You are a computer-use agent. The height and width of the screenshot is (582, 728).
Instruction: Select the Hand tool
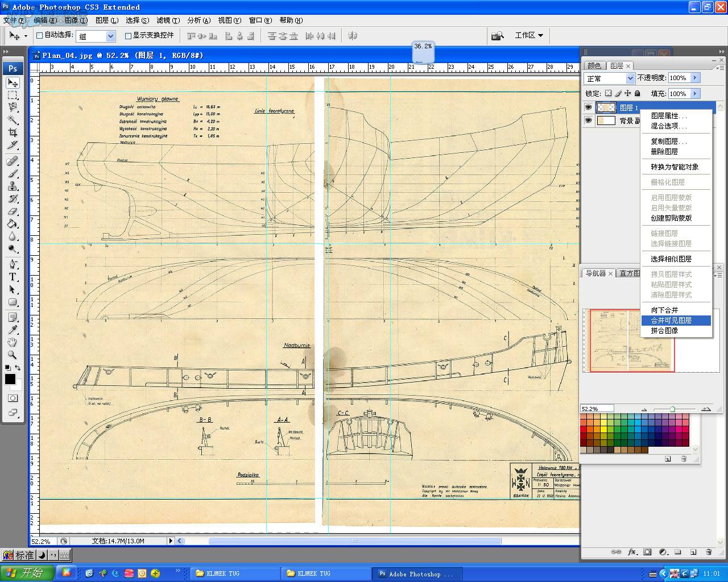tap(13, 343)
